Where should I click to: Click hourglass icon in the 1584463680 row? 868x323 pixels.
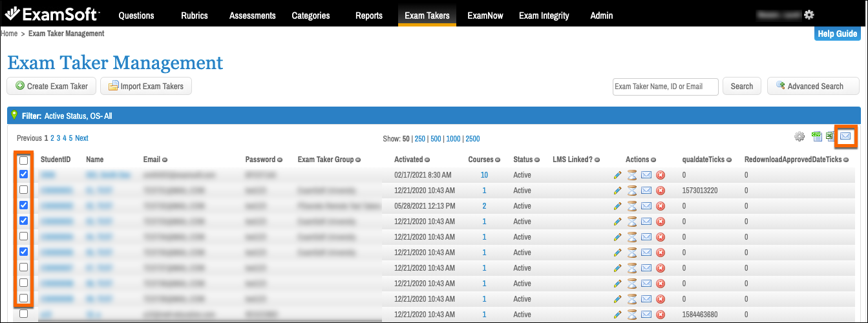pos(632,315)
